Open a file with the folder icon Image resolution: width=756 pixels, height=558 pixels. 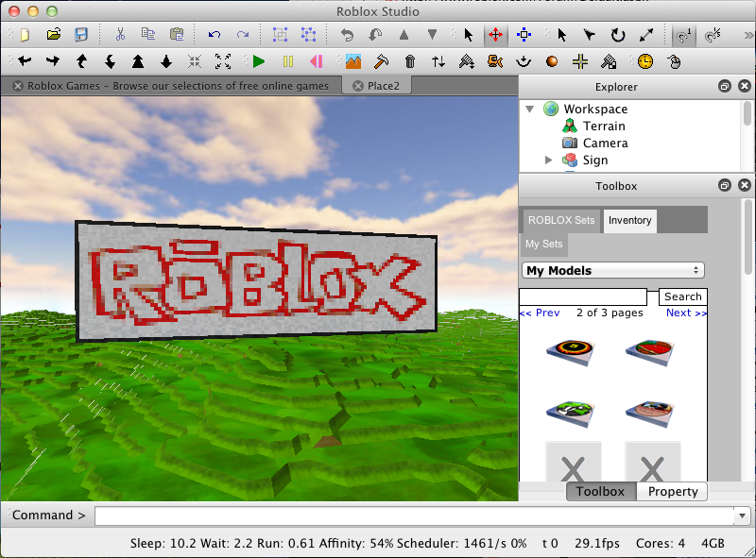[54, 34]
